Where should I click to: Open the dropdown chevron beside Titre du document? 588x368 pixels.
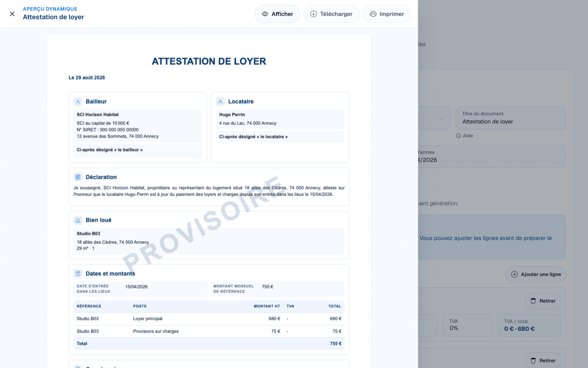tap(441, 118)
